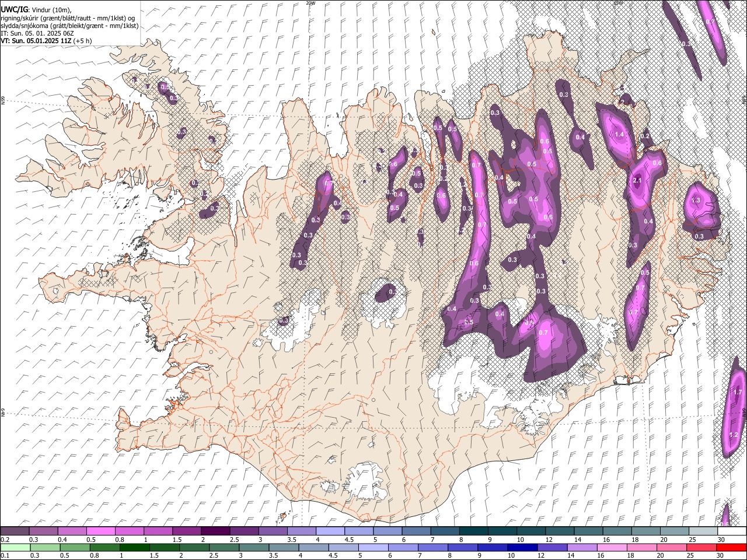Select the 'rigning/skúrir' legend description line

(68, 18)
